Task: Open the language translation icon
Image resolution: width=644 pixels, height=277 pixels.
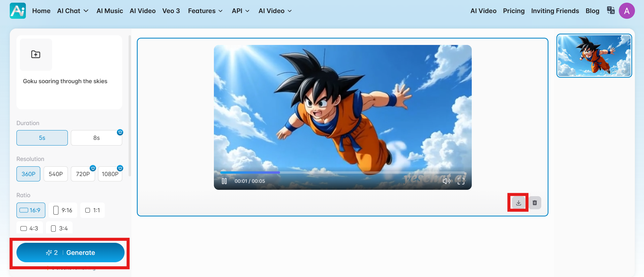Action: pos(610,11)
